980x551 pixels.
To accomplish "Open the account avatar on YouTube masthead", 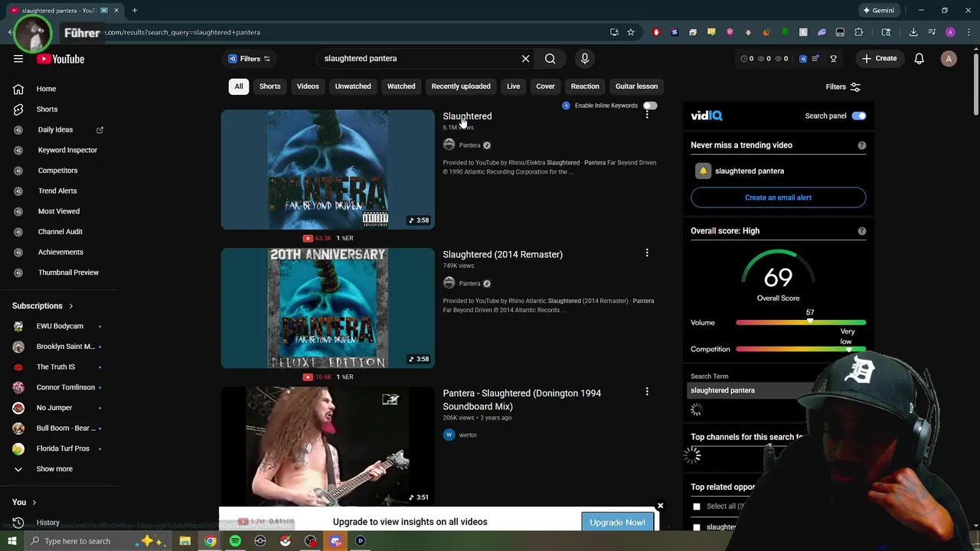I will tap(949, 59).
